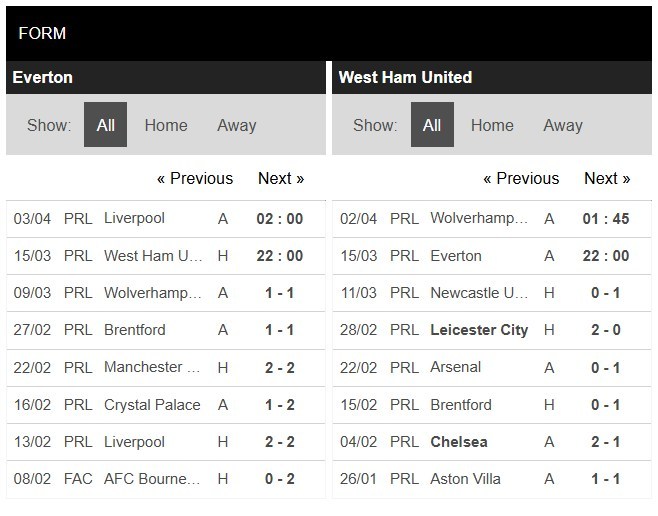Image resolution: width=658 pixels, height=516 pixels.
Task: Show Everton Away matches only
Action: pos(237,125)
